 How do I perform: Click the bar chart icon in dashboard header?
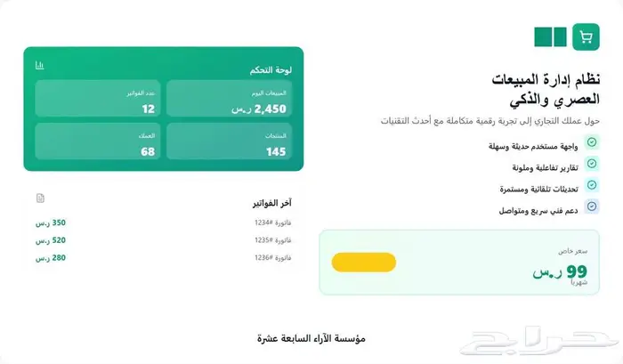[40, 66]
